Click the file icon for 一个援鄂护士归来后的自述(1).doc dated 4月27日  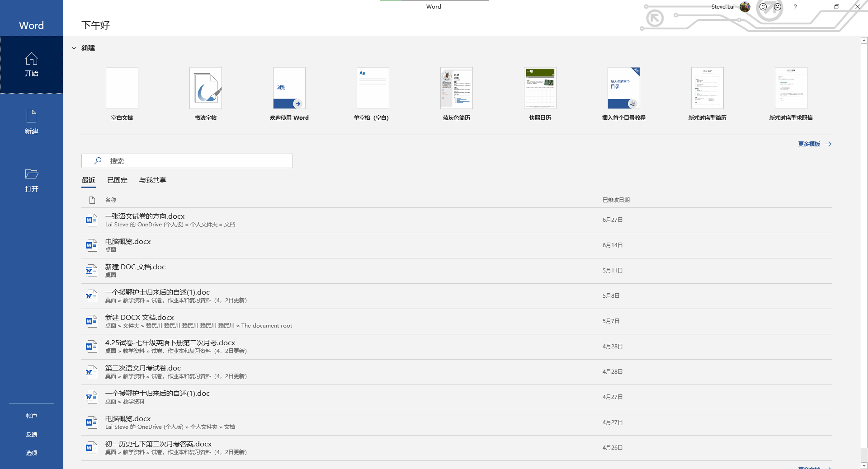pos(91,397)
